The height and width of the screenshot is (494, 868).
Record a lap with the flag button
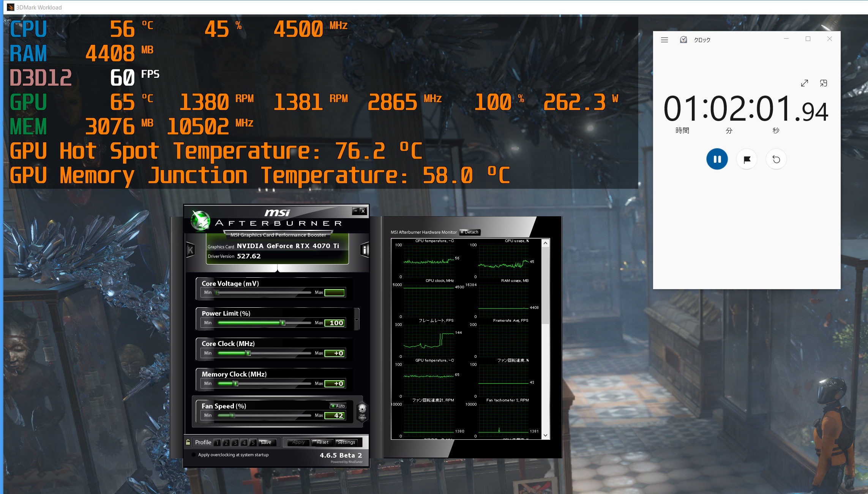[746, 159]
